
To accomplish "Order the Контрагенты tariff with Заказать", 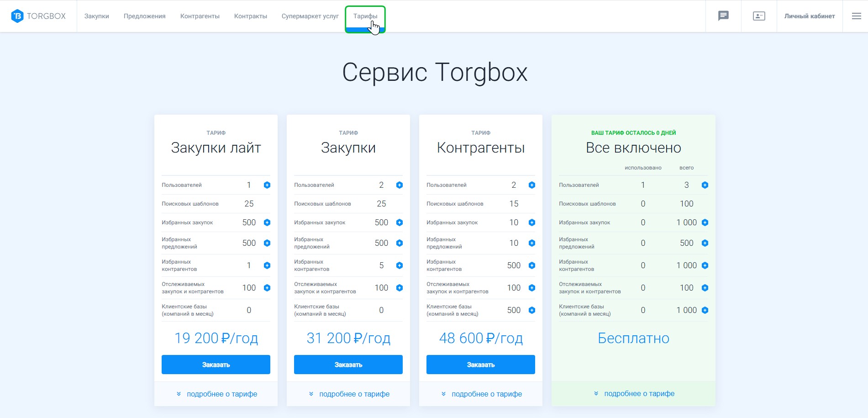I will pos(481,365).
